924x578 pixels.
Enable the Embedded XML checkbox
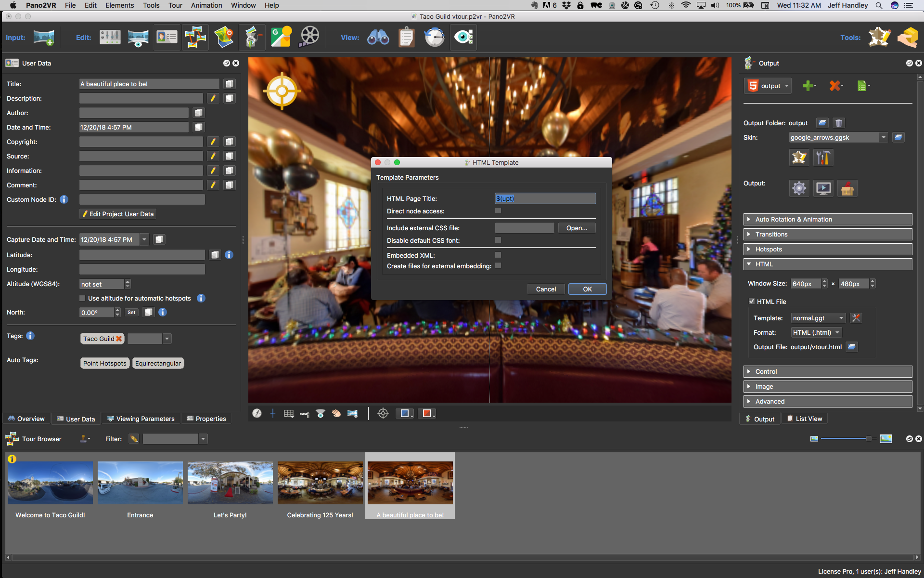[x=498, y=255]
